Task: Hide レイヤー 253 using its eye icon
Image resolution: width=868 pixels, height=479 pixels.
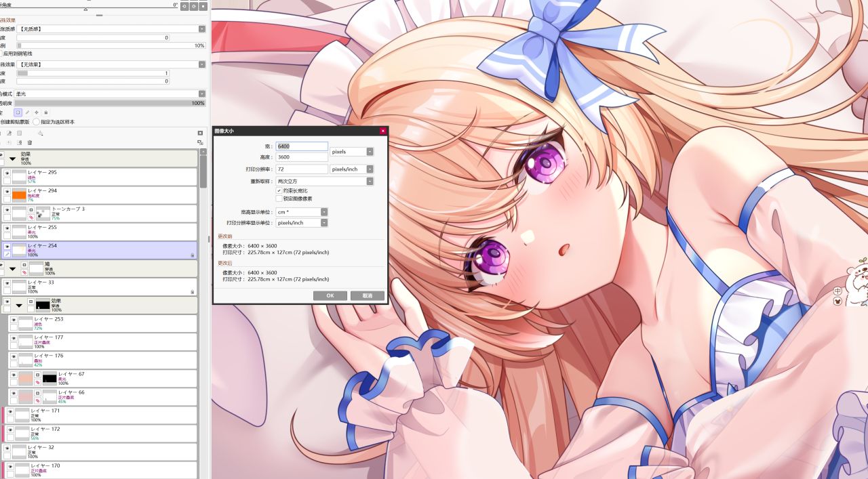Action: 13,319
